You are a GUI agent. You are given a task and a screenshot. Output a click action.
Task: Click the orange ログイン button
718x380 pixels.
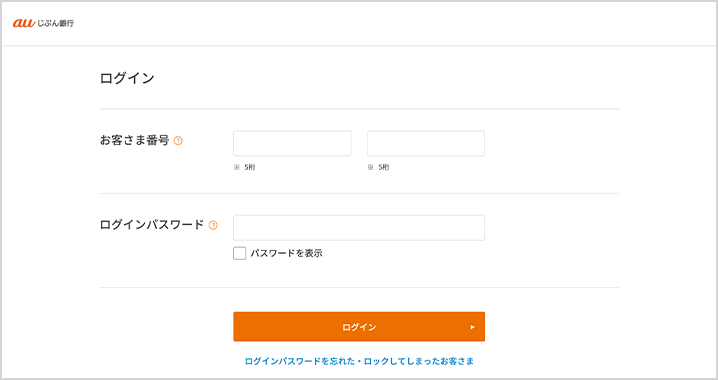pos(359,327)
